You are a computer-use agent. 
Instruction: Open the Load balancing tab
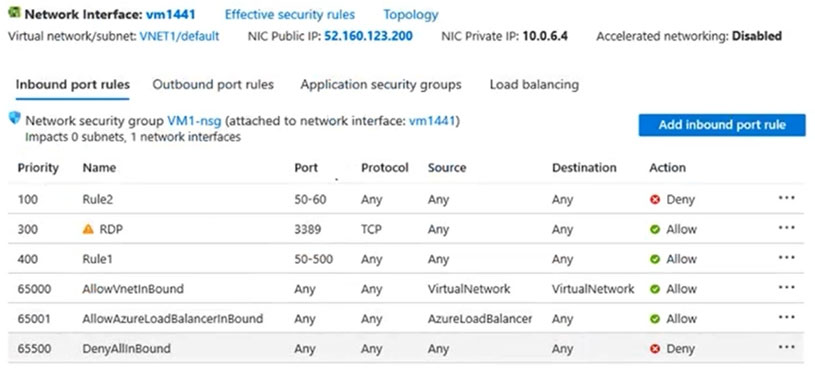click(x=534, y=85)
